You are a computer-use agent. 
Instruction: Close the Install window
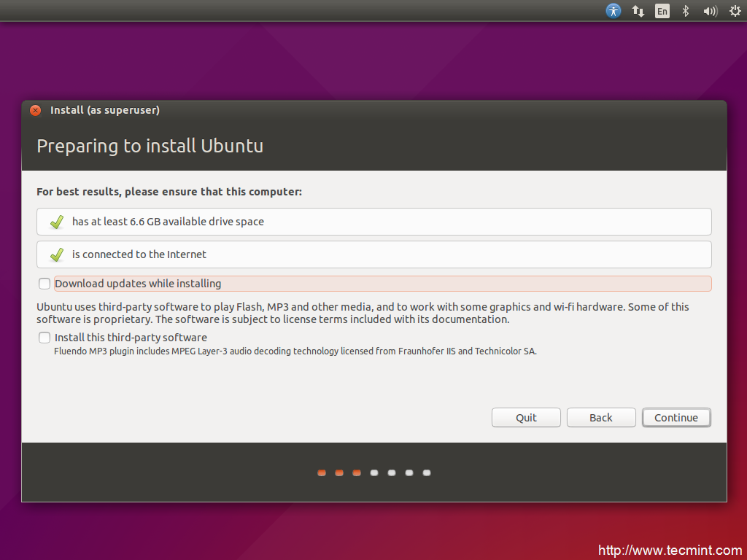point(35,111)
